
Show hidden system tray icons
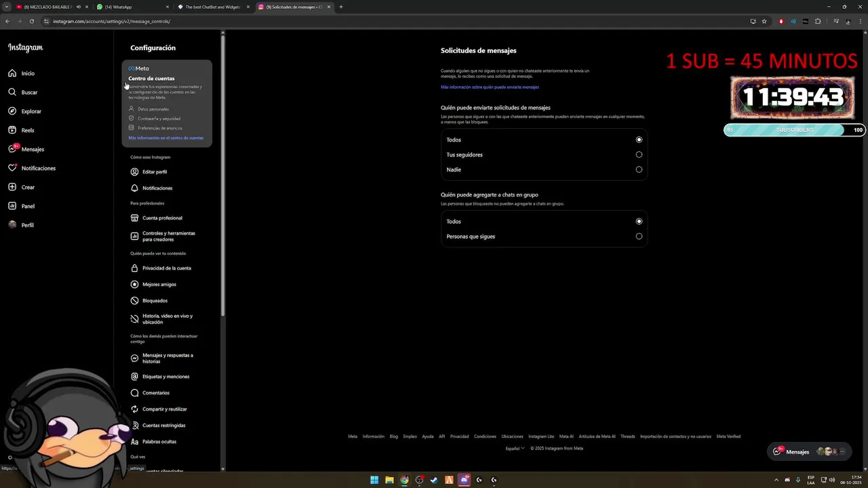point(777,480)
